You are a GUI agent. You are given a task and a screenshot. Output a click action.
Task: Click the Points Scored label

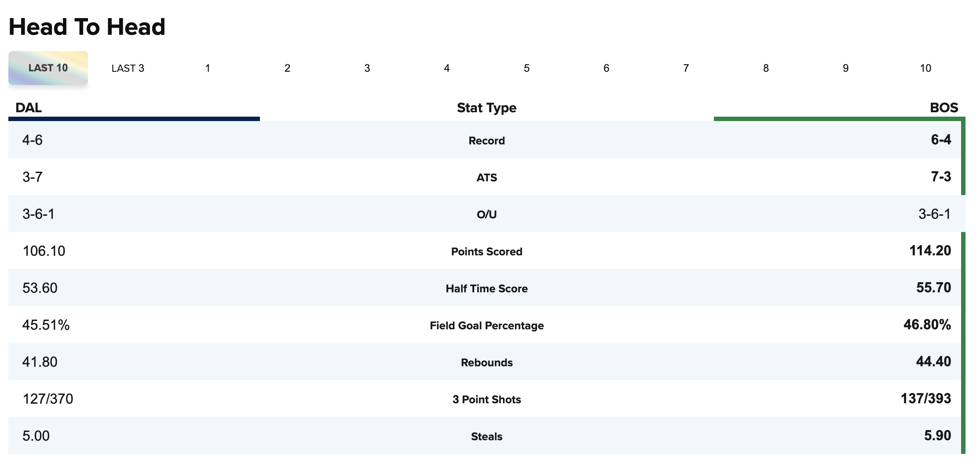tap(486, 252)
